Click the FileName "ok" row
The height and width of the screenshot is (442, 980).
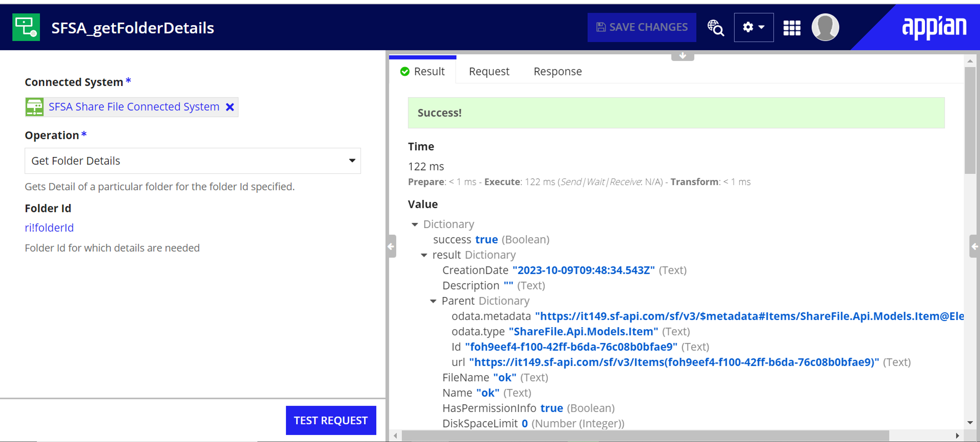click(x=495, y=378)
